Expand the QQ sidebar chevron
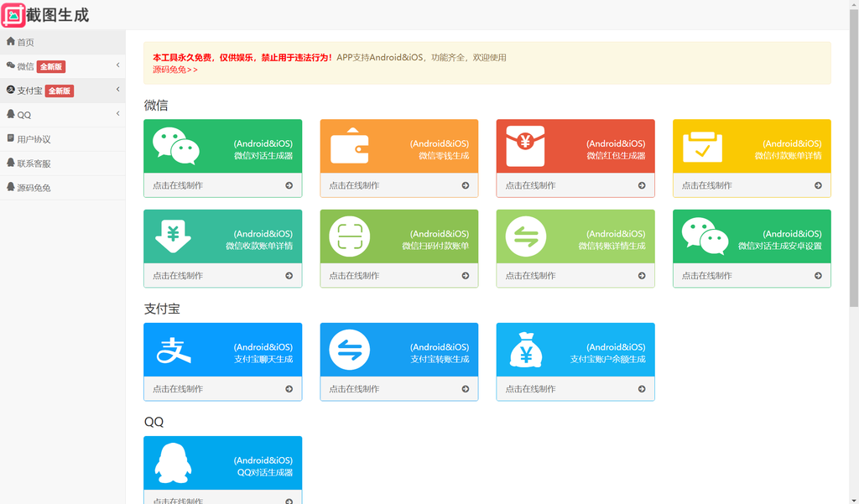859x504 pixels. tap(117, 113)
